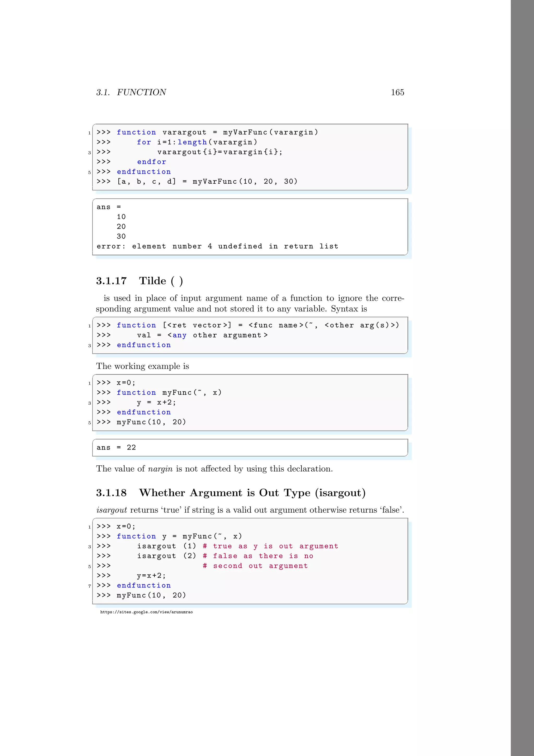Click sentence starting 'isargout returns true'
This screenshot has width=534, height=756.
pyautogui.click(x=250, y=510)
